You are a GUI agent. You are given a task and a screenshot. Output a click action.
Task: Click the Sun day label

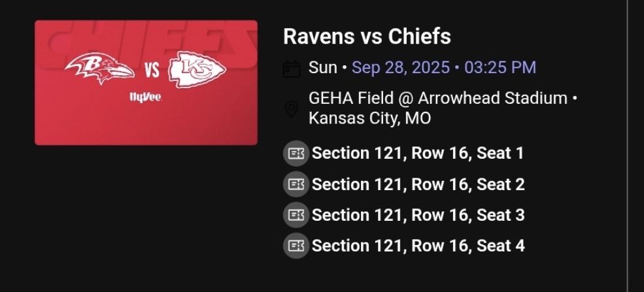point(322,67)
